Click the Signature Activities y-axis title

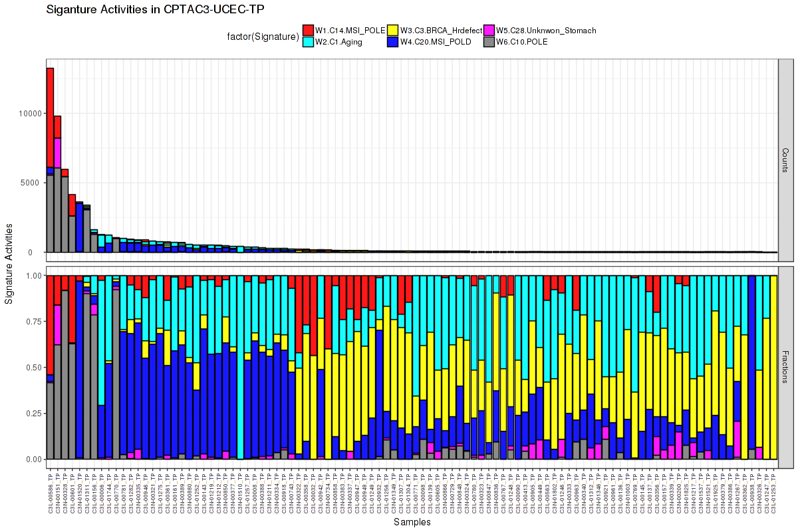click(9, 264)
